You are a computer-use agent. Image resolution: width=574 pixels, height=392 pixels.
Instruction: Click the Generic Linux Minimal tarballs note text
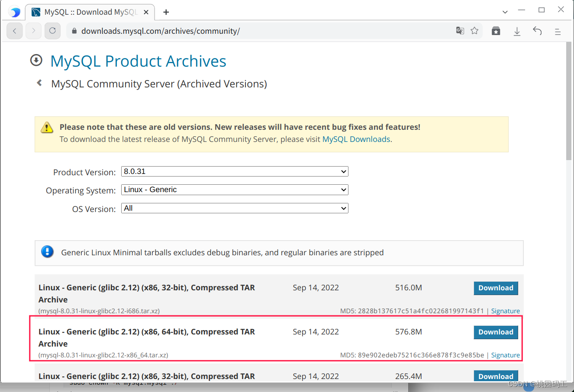pos(223,253)
